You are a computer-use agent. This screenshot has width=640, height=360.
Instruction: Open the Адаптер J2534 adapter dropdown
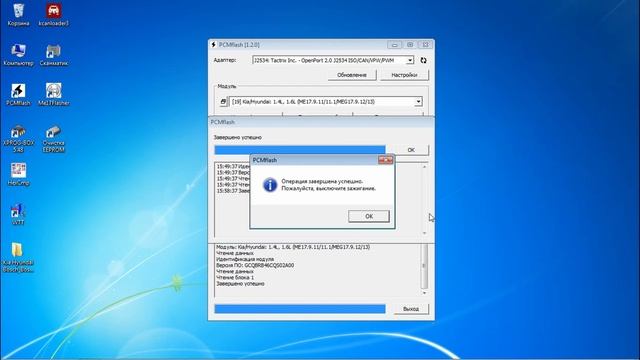(333, 60)
